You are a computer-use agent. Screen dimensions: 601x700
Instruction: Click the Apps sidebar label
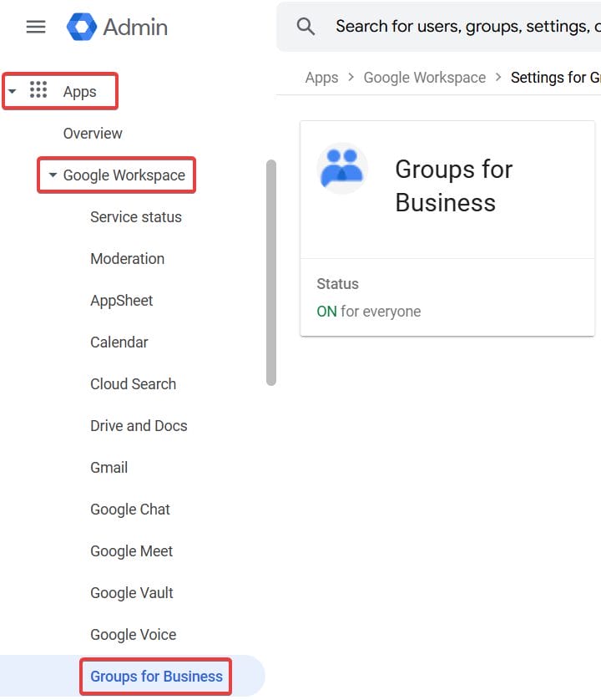80,92
